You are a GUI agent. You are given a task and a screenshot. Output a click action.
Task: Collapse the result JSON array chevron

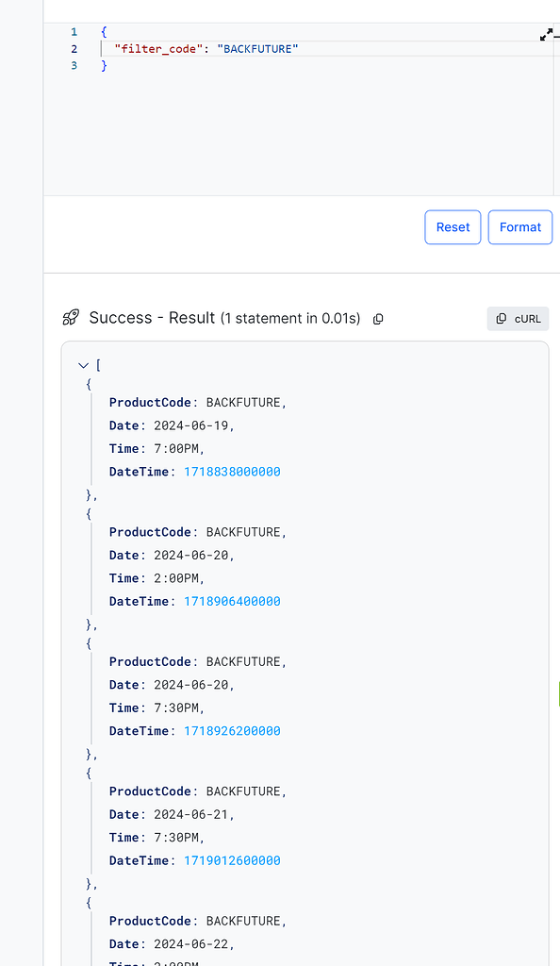pos(83,365)
